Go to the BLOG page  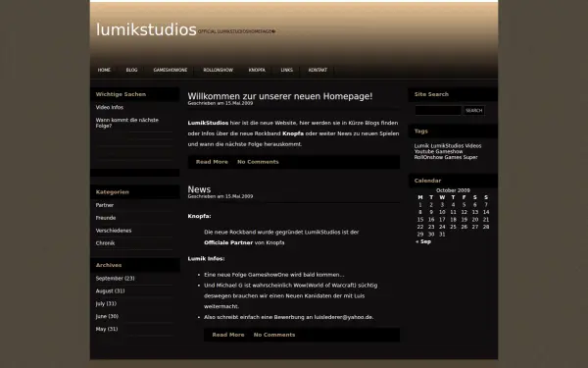(131, 71)
